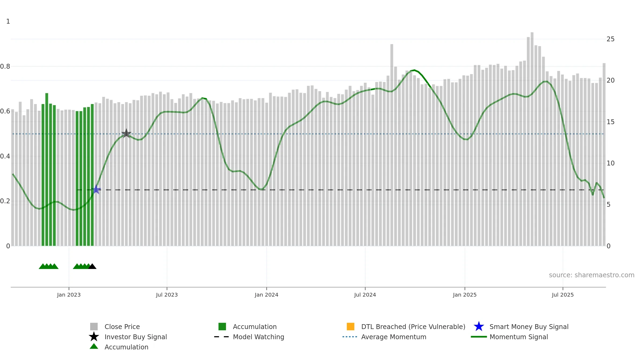Screen dimensions: 644x362
Task: Click the Smart Money Buy Signal label
Action: (x=529, y=327)
